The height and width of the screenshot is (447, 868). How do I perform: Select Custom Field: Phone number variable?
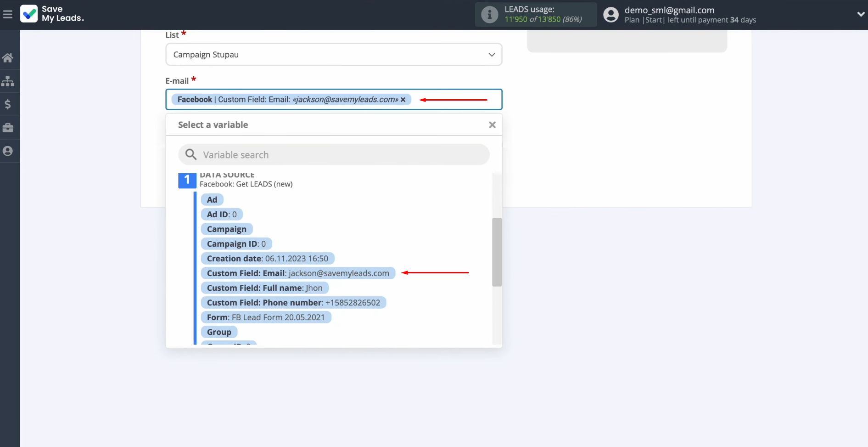[x=294, y=303]
